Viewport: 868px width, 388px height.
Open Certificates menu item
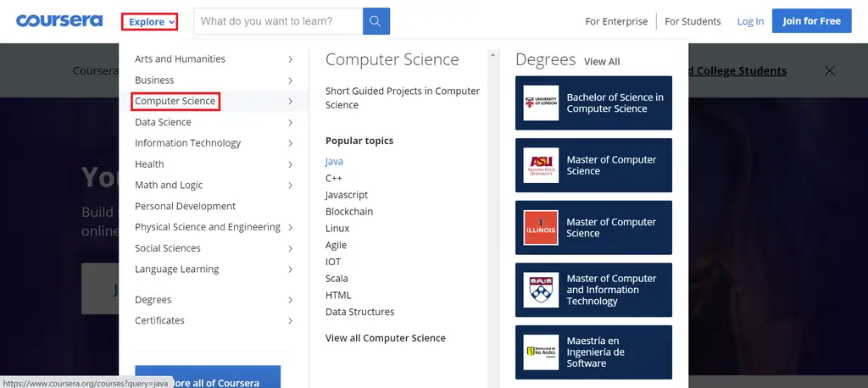coord(159,320)
